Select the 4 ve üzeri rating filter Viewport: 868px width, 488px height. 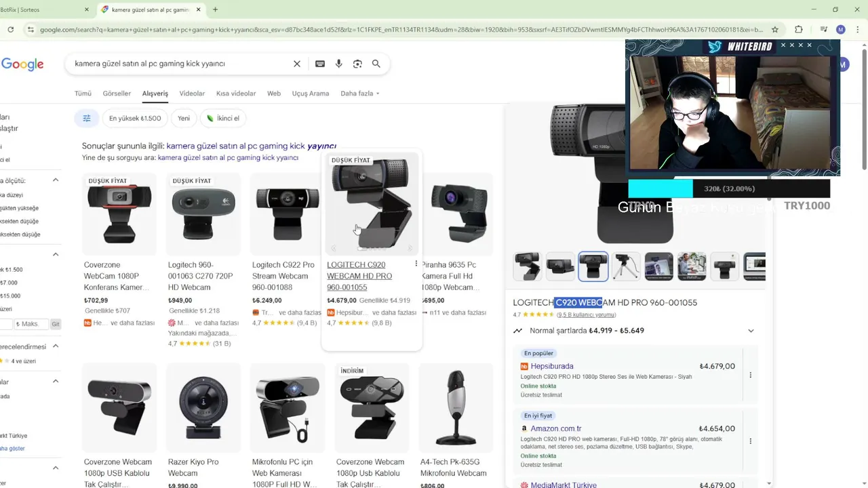18,361
